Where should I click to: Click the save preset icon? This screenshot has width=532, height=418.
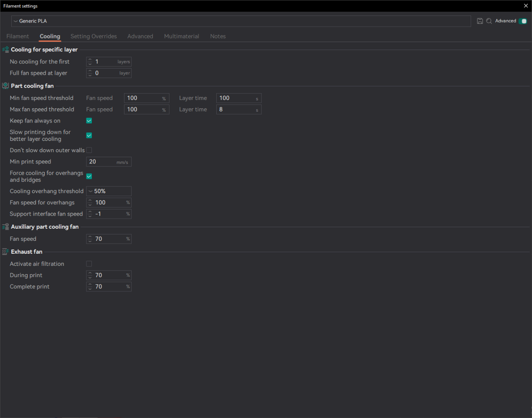(x=480, y=21)
